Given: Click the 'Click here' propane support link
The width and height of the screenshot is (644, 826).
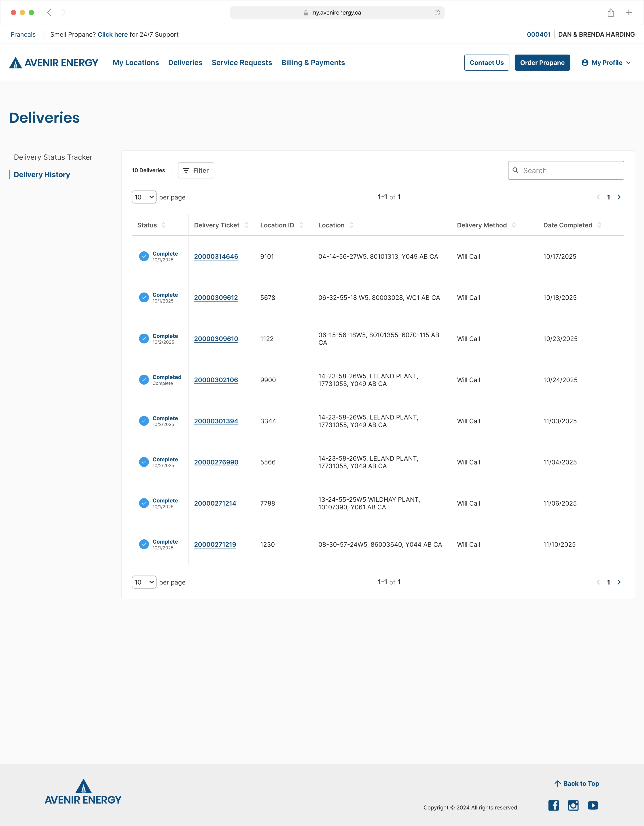Looking at the screenshot, I should coord(113,34).
